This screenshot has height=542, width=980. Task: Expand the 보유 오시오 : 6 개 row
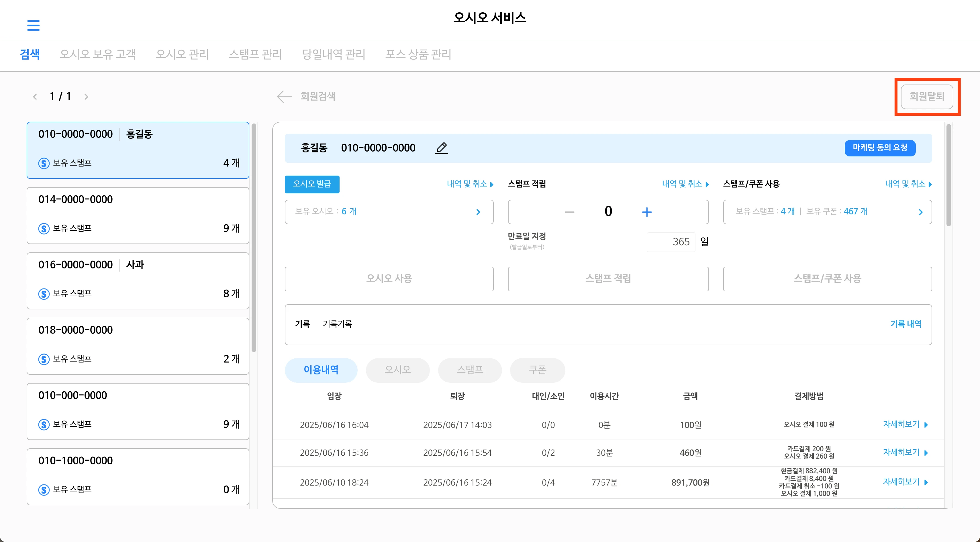tap(389, 212)
